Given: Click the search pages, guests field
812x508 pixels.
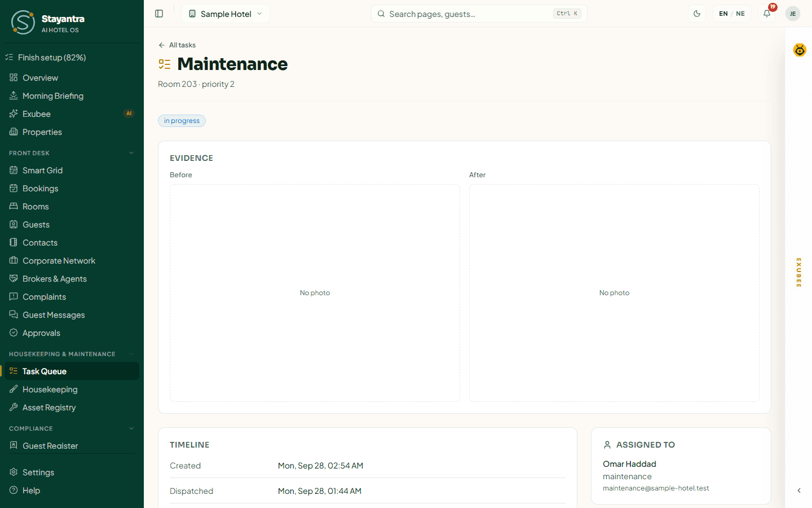Looking at the screenshot, I should 479,14.
